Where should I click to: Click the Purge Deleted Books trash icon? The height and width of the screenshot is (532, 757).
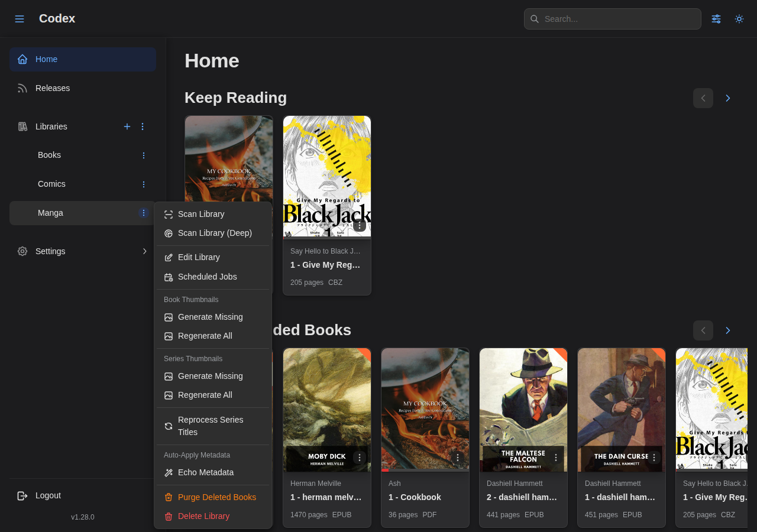pos(169,498)
